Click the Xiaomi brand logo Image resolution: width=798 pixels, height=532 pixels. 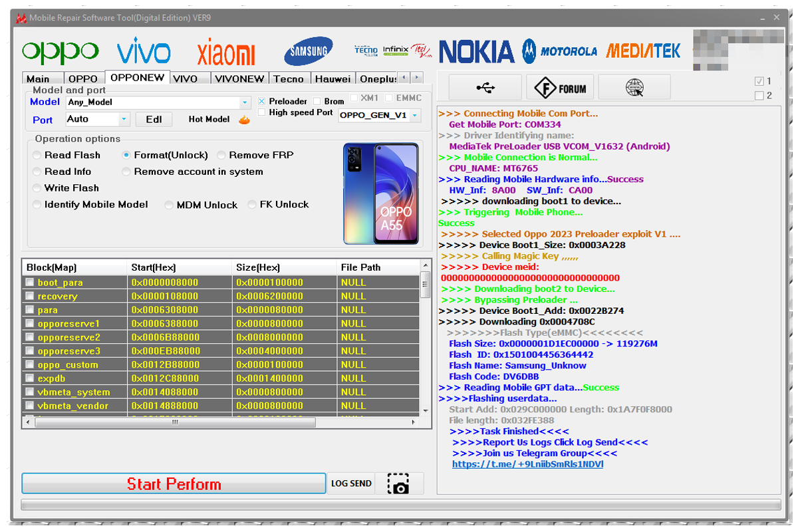(226, 53)
